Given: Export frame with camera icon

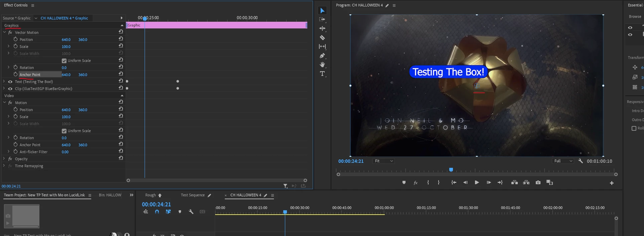Looking at the screenshot, I should point(538,183).
